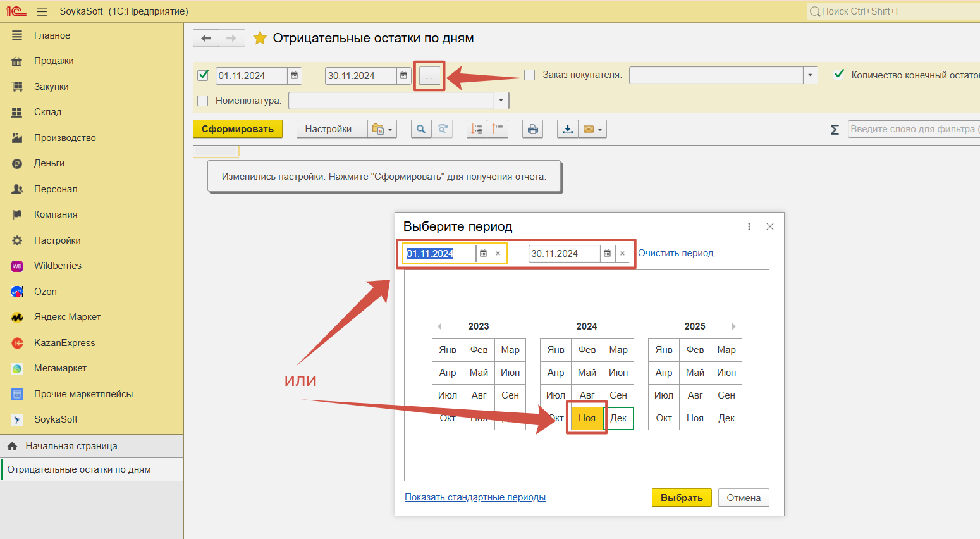Click the 1C logo icon
Image resolution: width=980 pixels, height=539 pixels.
pyautogui.click(x=16, y=11)
